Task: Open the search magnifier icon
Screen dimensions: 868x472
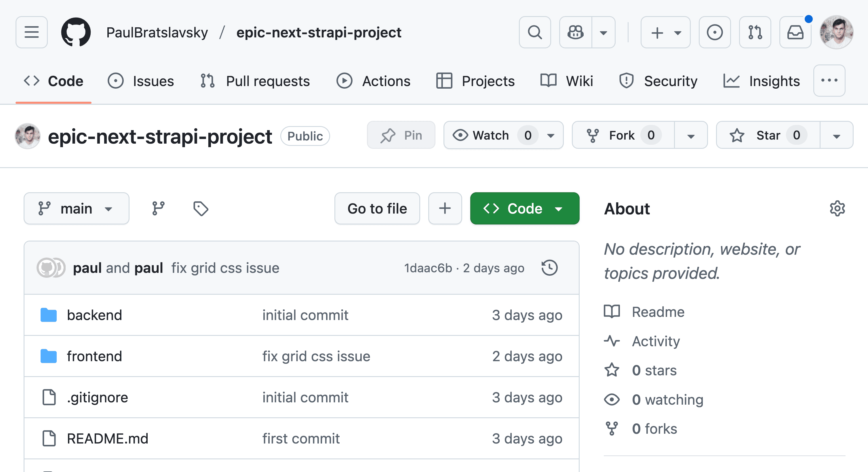Action: pos(535,32)
